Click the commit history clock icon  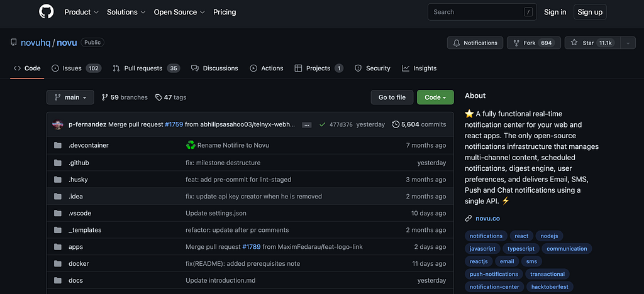pyautogui.click(x=396, y=124)
